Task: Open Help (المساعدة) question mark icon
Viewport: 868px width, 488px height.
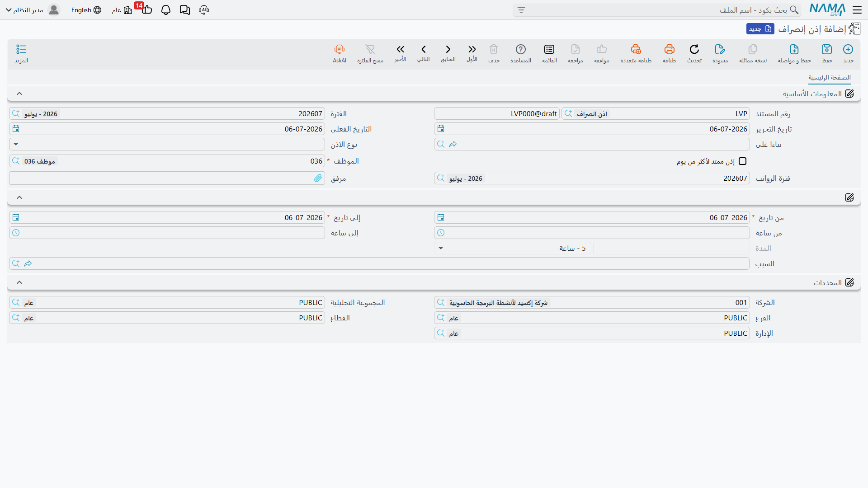Action: (x=521, y=49)
